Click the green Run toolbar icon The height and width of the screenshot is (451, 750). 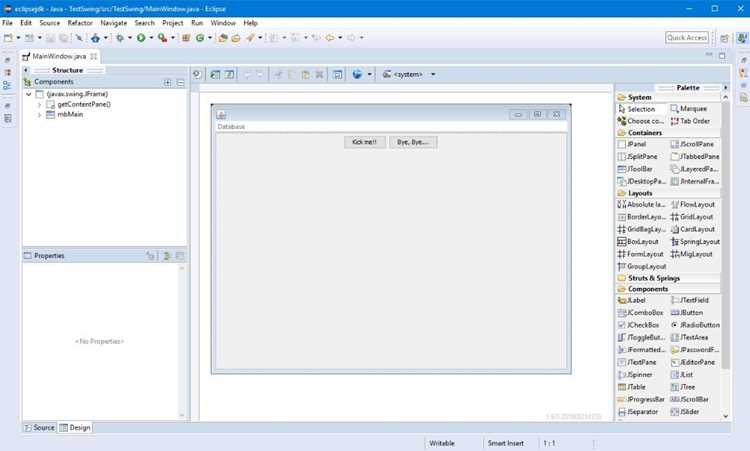(141, 38)
